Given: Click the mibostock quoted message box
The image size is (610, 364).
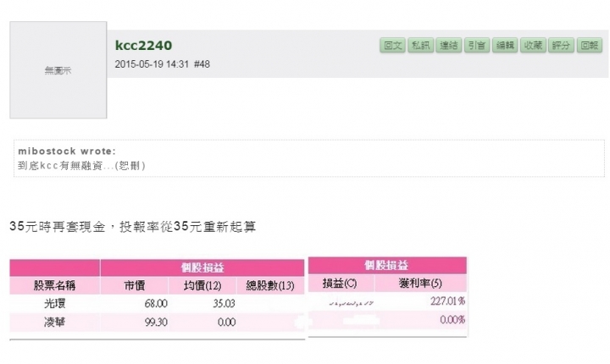Looking at the screenshot, I should tap(309, 158).
